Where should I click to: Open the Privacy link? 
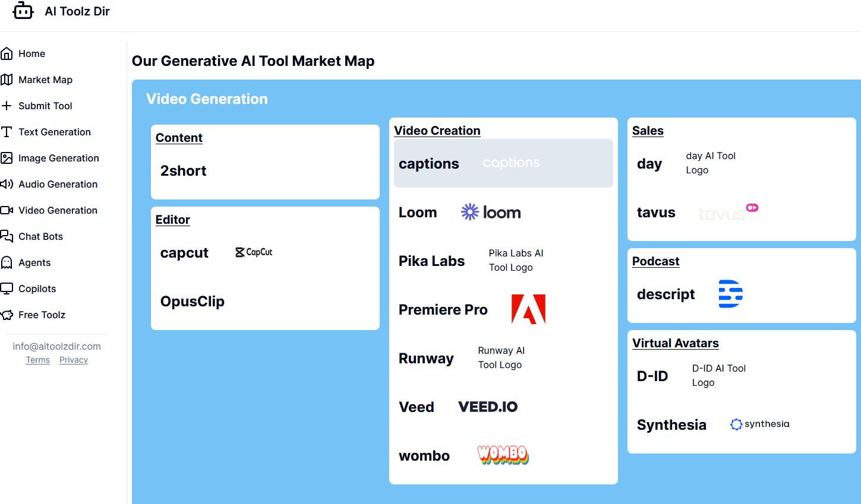[74, 360]
